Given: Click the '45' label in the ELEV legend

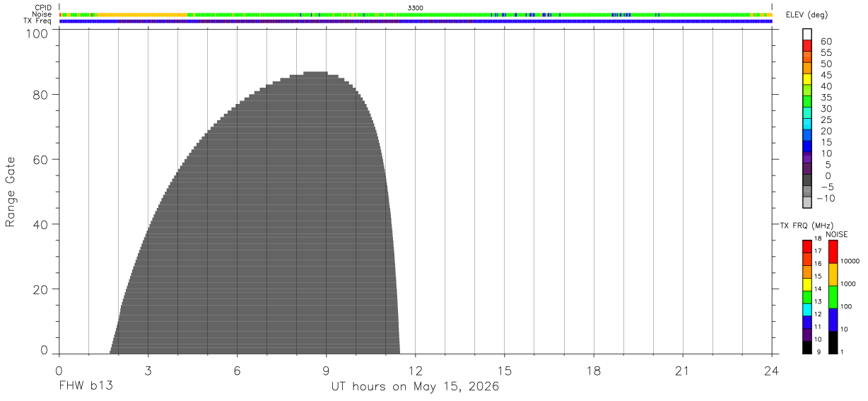Looking at the screenshot, I should pos(826,75).
